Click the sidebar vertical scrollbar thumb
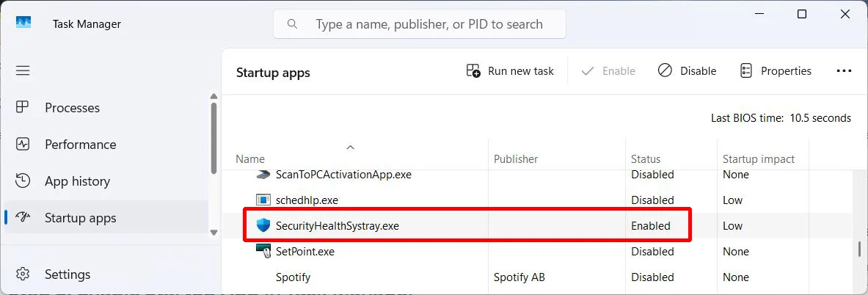This screenshot has height=295, width=868. pos(214,138)
